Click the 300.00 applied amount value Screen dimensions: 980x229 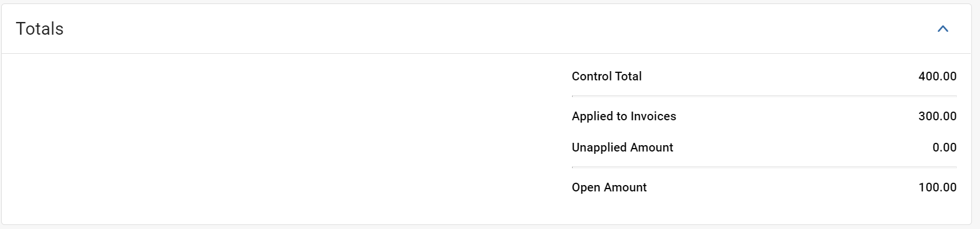pos(937,116)
